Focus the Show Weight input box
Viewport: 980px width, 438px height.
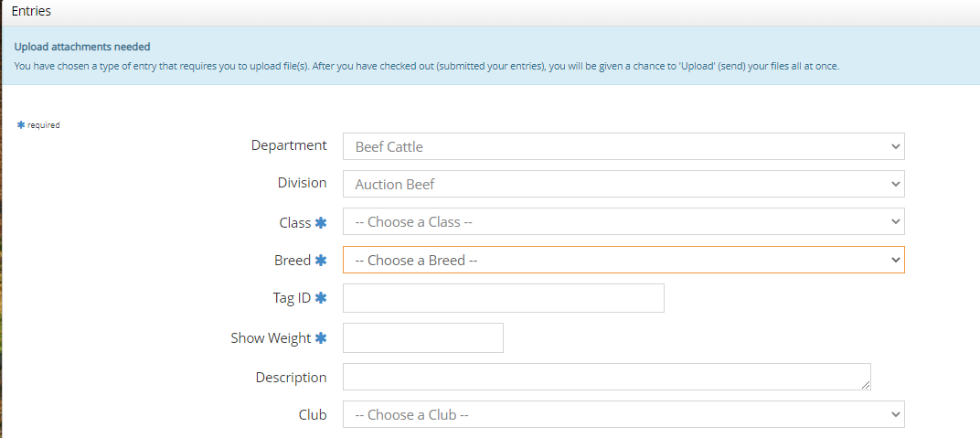(x=423, y=337)
